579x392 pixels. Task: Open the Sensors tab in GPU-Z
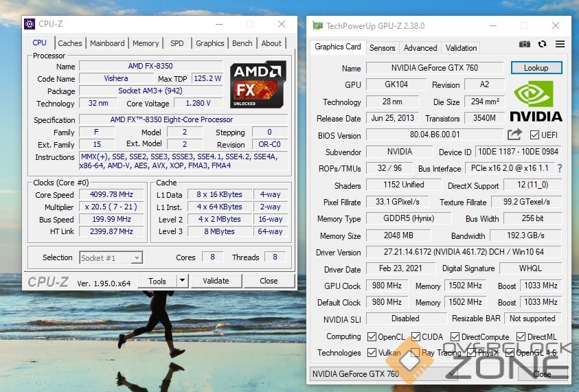(x=382, y=48)
